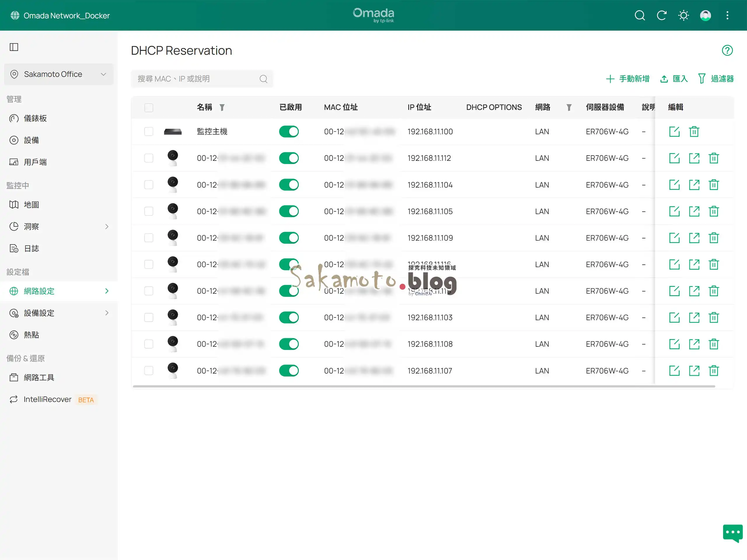The width and height of the screenshot is (747, 560).
Task: Tick checkbox for row 192.168.11.105
Action: (149, 211)
